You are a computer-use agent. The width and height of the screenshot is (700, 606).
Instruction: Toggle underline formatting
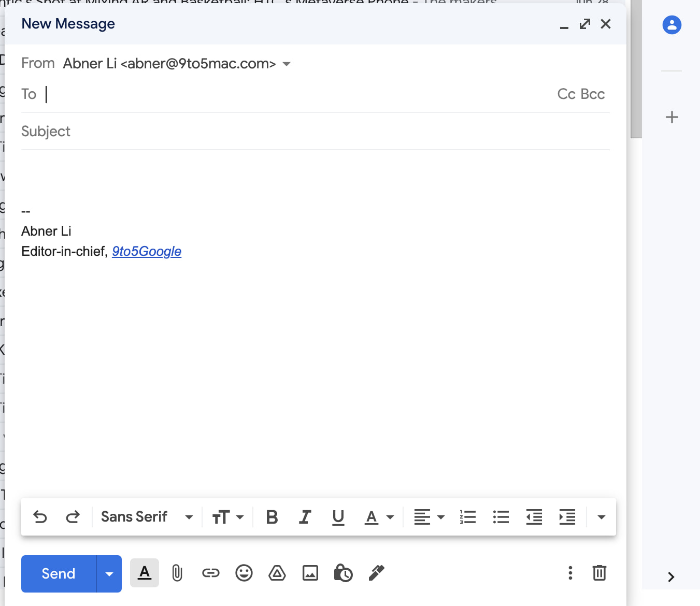tap(338, 516)
